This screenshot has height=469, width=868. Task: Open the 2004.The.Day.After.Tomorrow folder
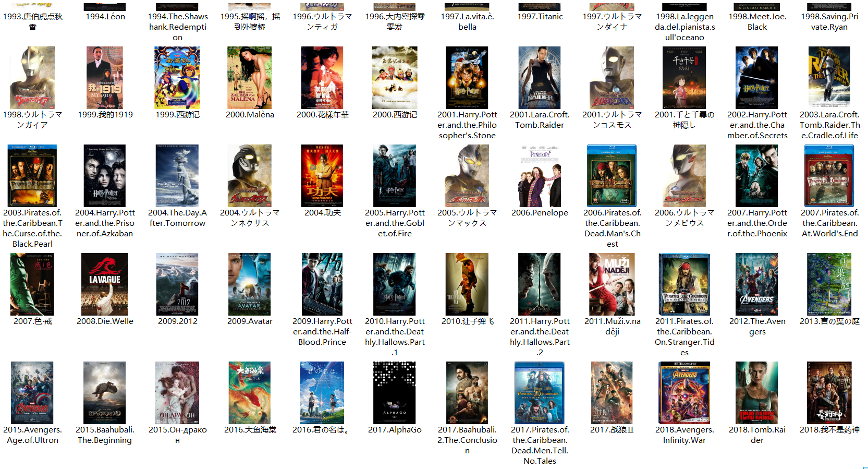point(177,176)
